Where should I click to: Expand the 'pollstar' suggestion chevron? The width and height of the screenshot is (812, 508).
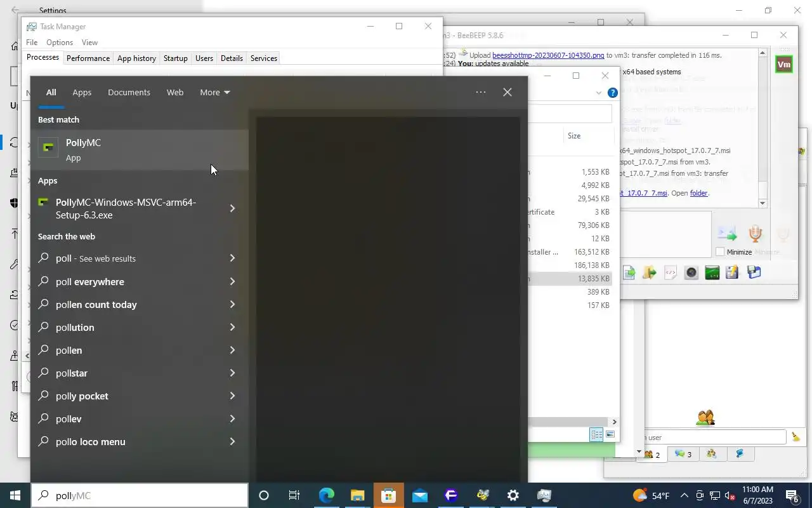pos(232,373)
